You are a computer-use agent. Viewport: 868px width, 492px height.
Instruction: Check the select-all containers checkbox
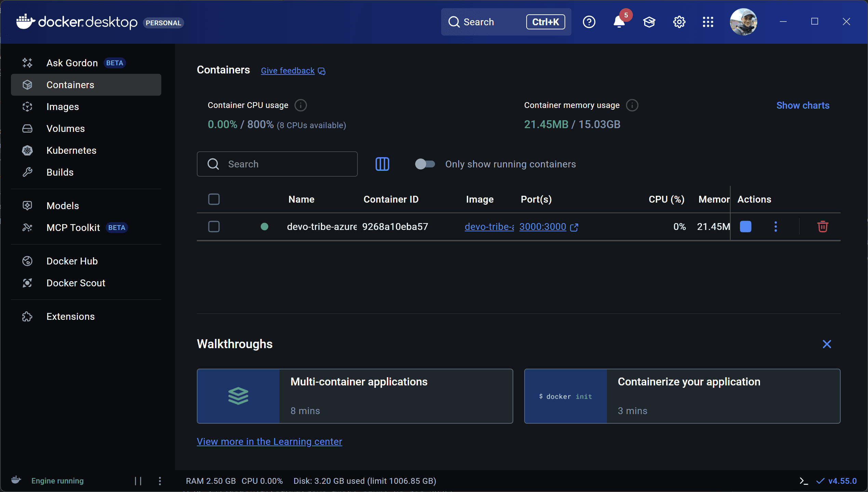pyautogui.click(x=214, y=199)
